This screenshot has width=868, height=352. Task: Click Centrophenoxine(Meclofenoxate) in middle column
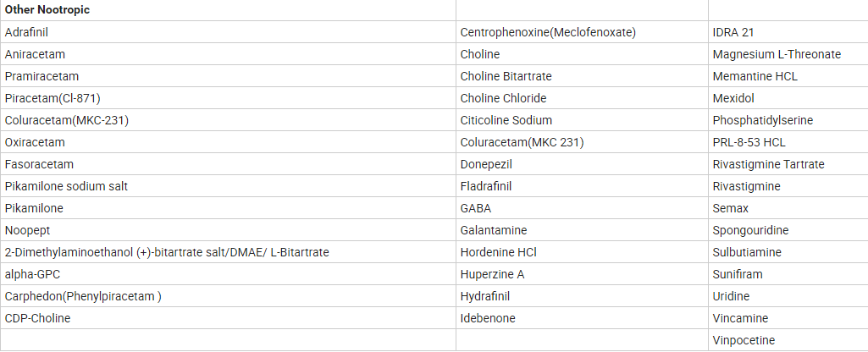548,32
